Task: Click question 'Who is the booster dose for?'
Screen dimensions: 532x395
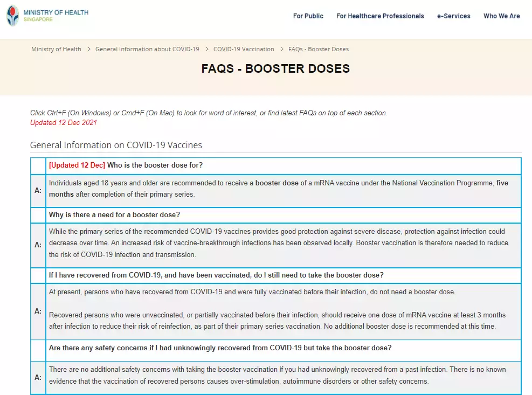Action: (155, 165)
